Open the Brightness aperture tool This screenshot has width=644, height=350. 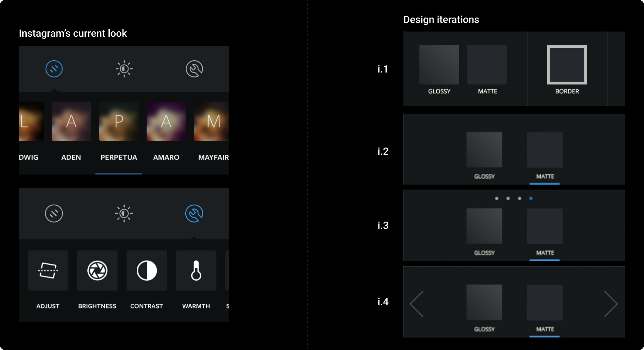[97, 270]
